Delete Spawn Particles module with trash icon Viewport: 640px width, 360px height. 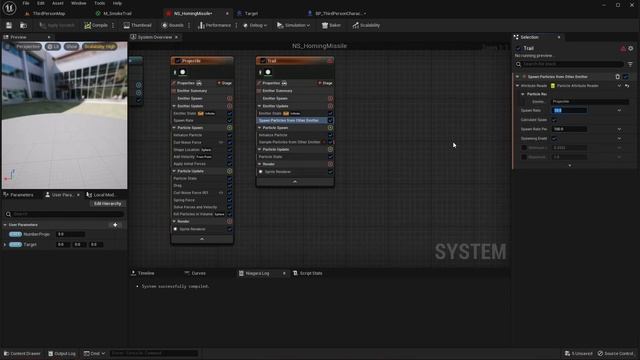(618, 77)
